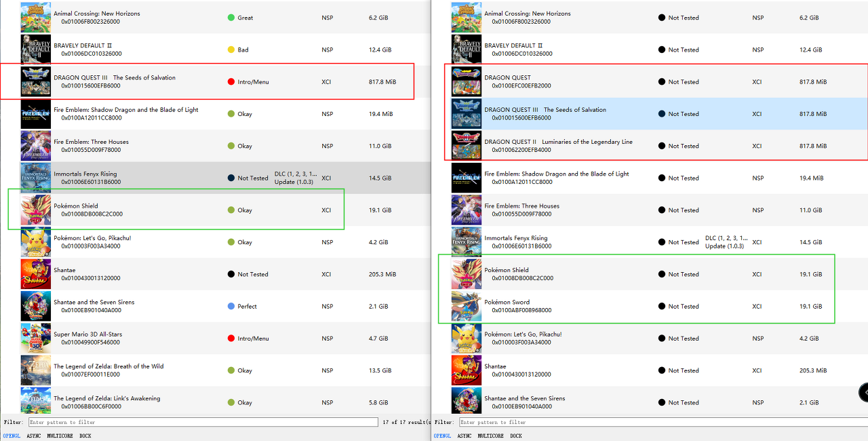Toggle MULTICORE in right window status bar
This screenshot has height=441, width=868.
click(x=490, y=436)
